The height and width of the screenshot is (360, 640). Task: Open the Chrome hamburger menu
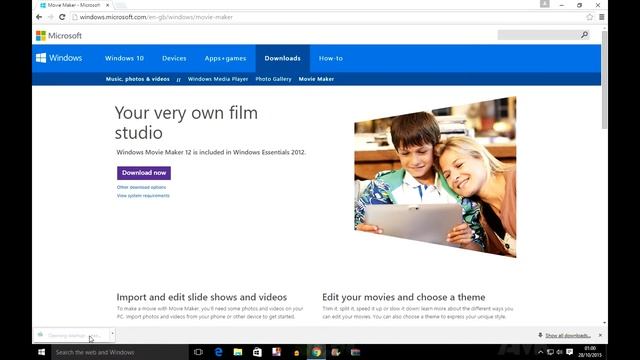tap(602, 17)
